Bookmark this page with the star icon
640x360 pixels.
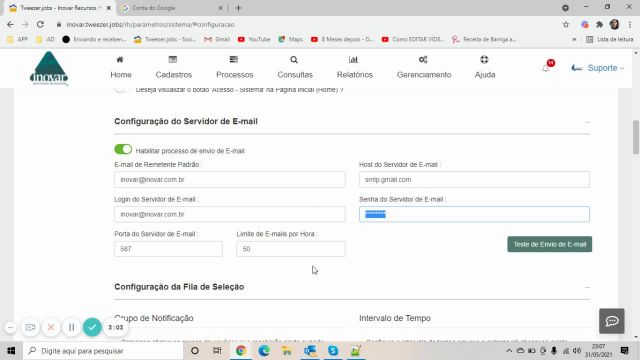click(566, 24)
